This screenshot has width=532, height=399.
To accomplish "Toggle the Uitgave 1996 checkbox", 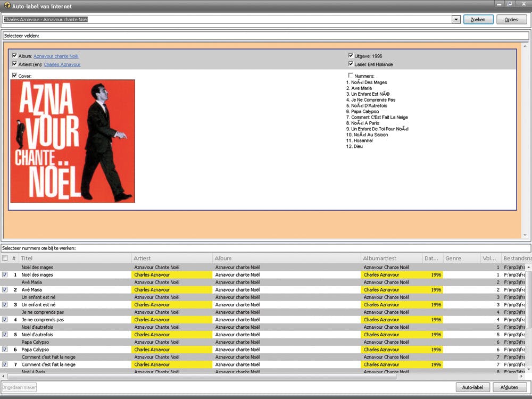I will 351,55.
